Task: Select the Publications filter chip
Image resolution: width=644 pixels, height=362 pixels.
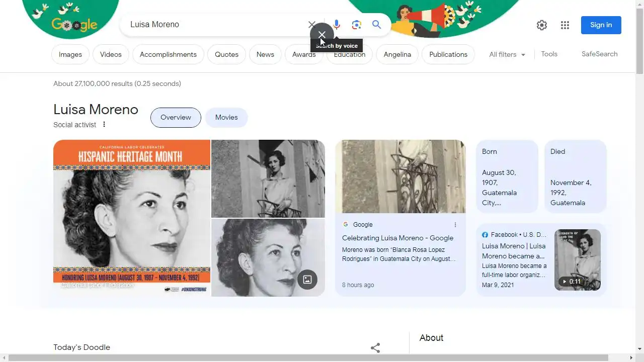Action: pyautogui.click(x=448, y=54)
